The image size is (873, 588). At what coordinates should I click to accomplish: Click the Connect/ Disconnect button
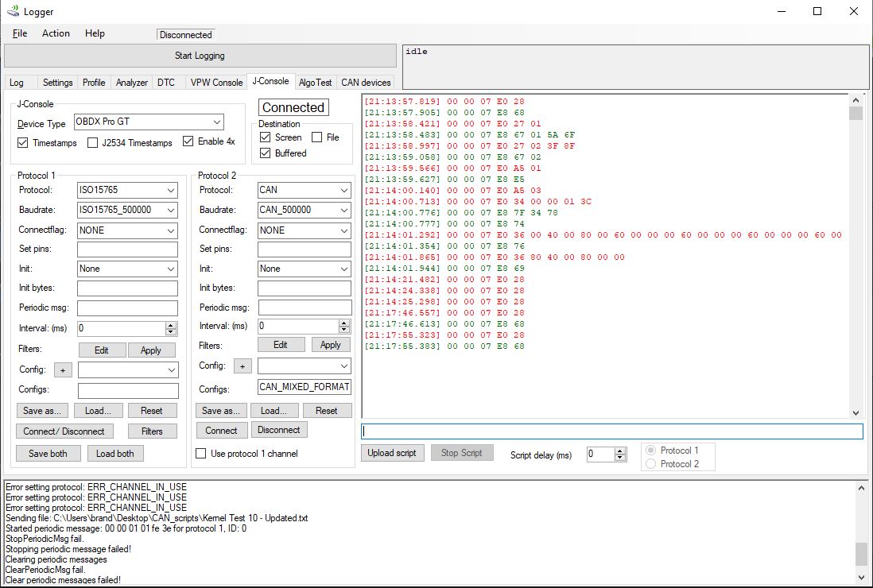coord(64,431)
